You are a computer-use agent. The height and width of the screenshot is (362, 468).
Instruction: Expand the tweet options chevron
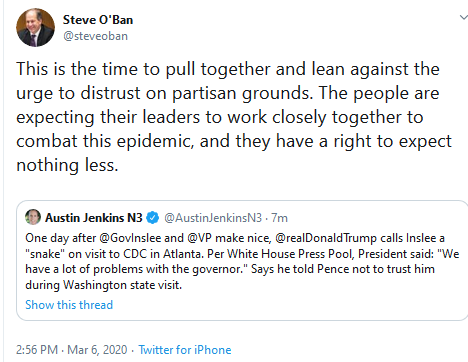463,17
